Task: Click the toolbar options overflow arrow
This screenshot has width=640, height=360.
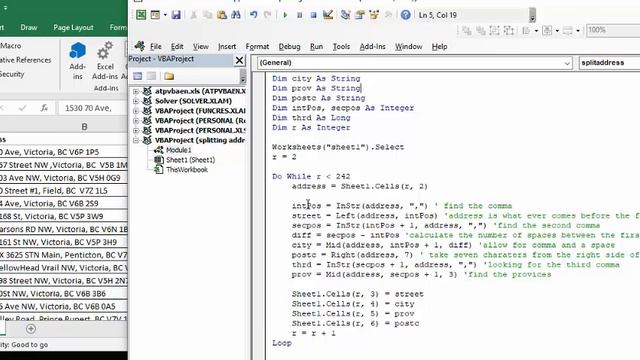Action: pyautogui.click(x=532, y=16)
